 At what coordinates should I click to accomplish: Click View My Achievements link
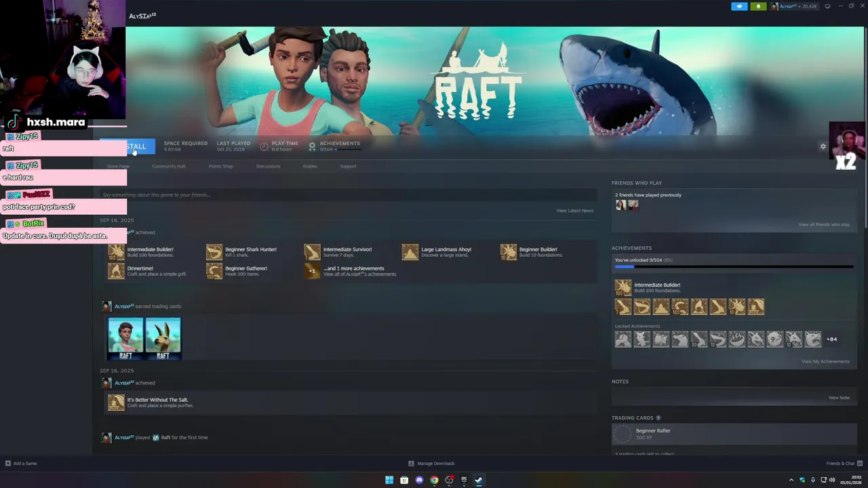(825, 361)
